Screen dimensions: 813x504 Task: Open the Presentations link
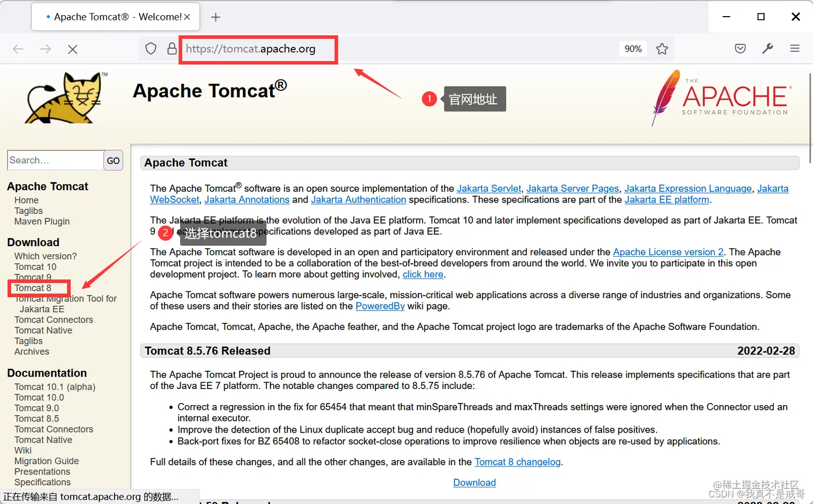tap(42, 472)
